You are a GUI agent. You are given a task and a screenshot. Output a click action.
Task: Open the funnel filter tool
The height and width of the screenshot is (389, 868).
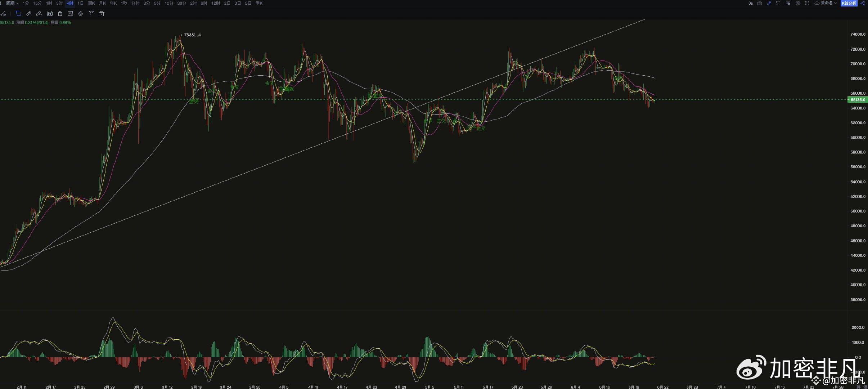click(91, 14)
